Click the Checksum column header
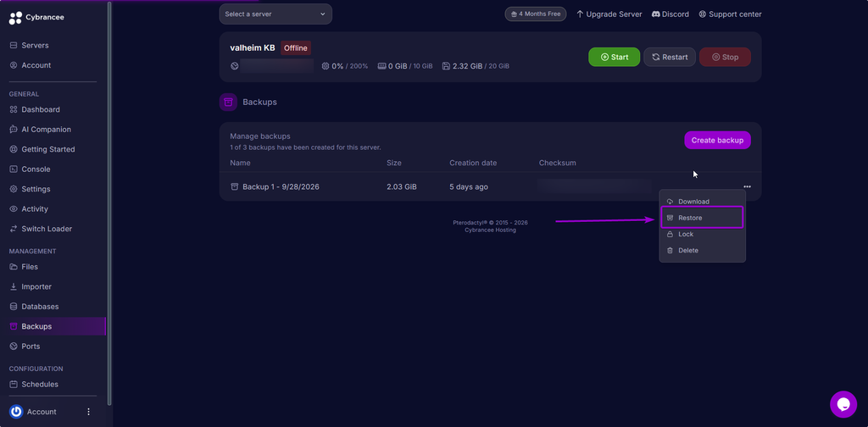The height and width of the screenshot is (427, 868). (558, 164)
